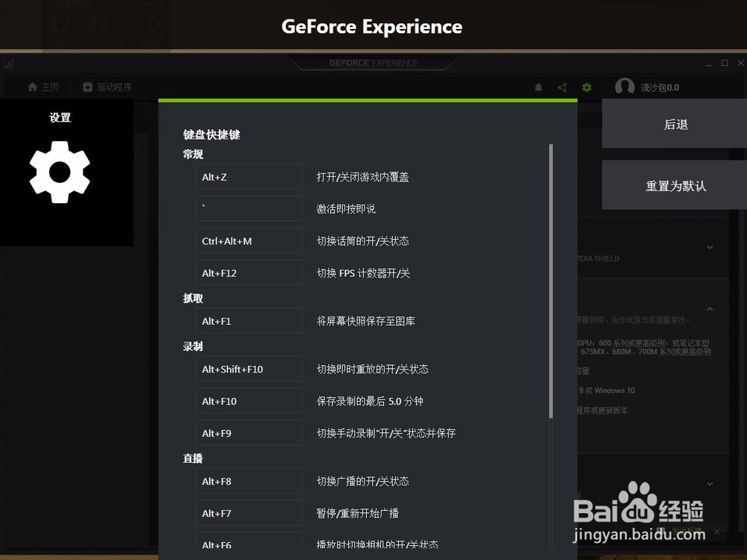Screen dimensions: 747x560
Task: Open the settings gear in the top bar
Action: (586, 87)
